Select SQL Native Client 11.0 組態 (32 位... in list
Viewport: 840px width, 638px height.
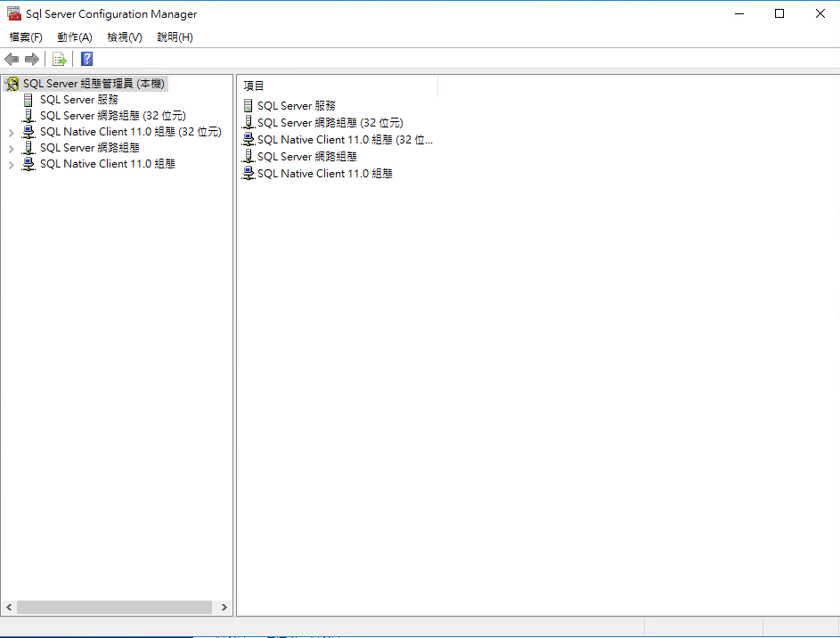point(345,140)
